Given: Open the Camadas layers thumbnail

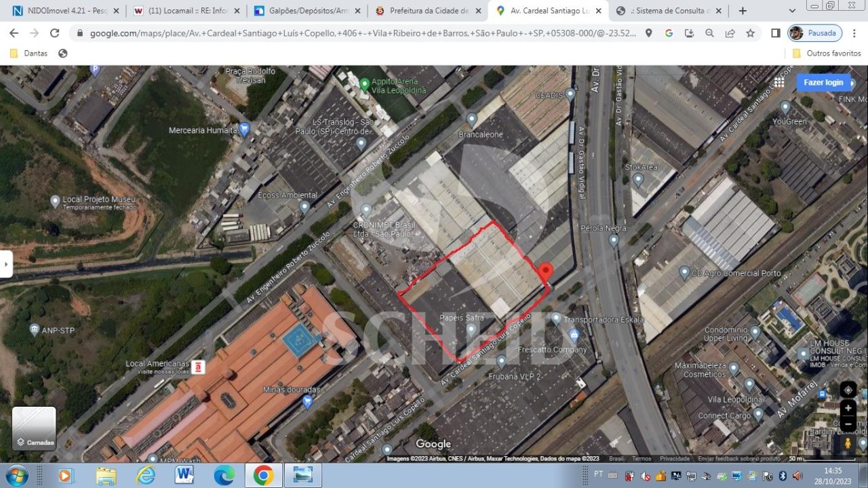Looking at the screenshot, I should coord(34,428).
